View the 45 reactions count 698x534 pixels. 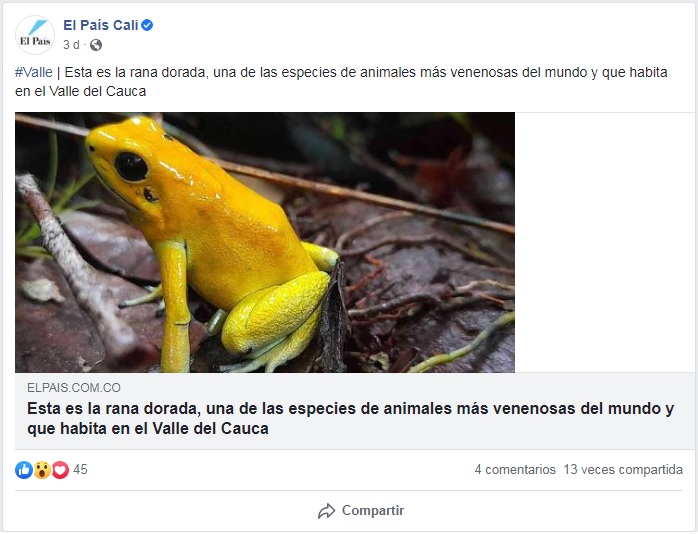coord(80,469)
